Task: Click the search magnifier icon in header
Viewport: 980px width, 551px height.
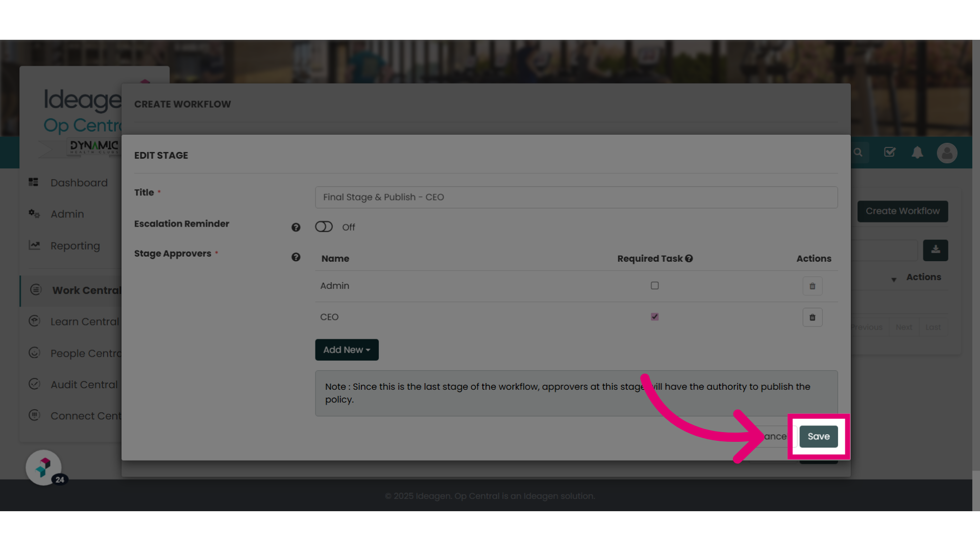Action: coord(858,153)
